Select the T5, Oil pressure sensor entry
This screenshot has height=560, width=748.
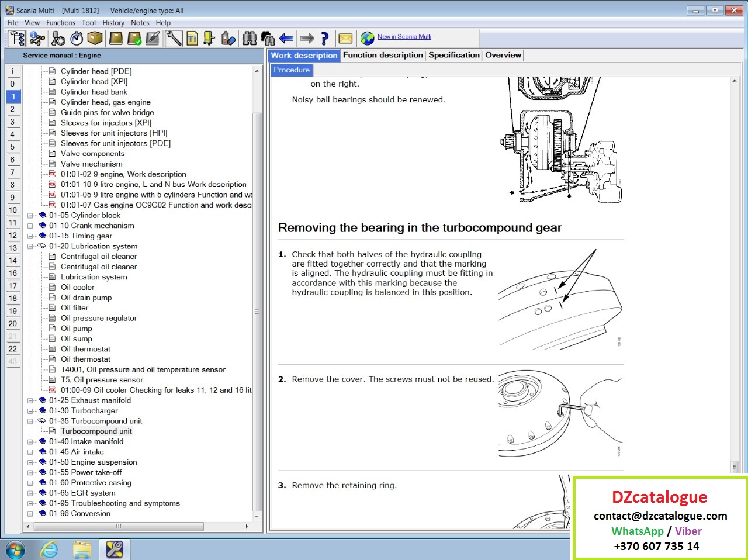tap(102, 380)
